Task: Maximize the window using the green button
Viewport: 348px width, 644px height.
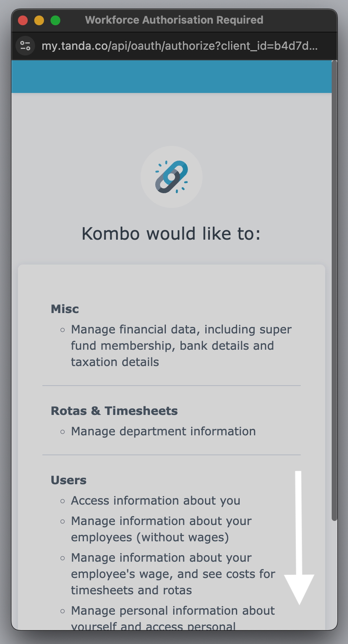Action: point(55,20)
